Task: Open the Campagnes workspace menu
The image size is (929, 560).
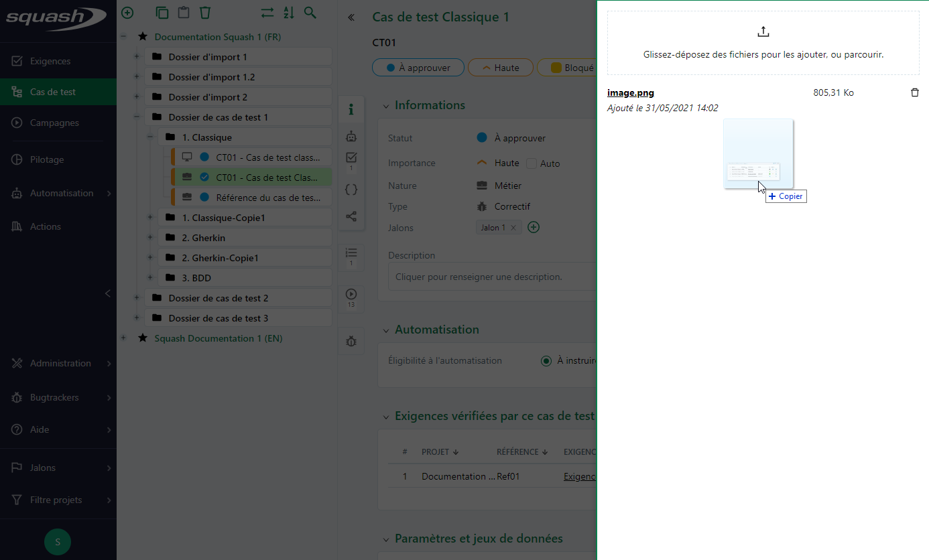Action: pos(54,123)
